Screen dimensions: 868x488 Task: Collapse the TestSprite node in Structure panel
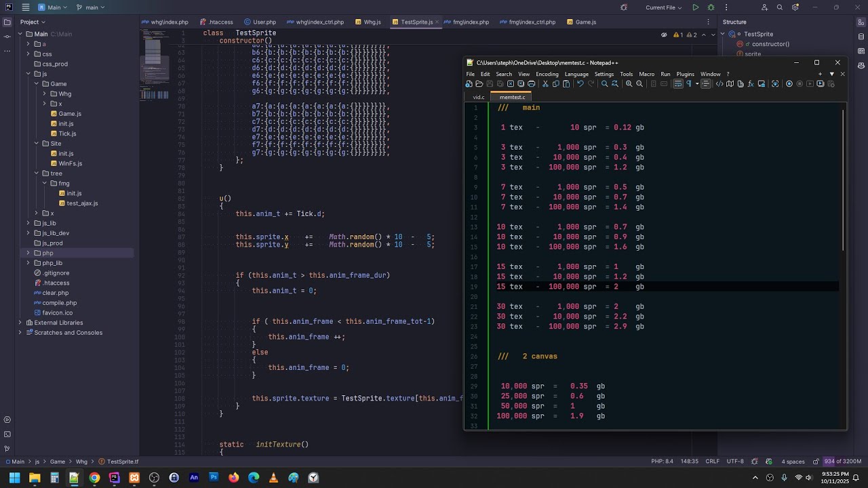(724, 34)
